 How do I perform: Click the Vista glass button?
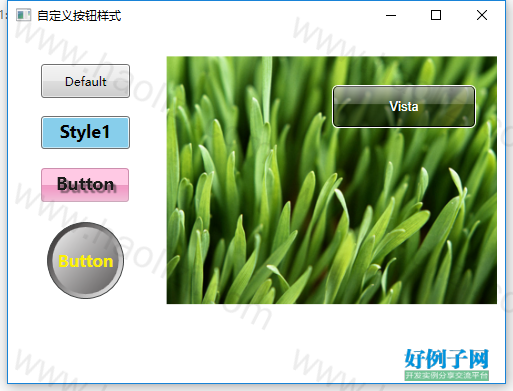point(404,107)
